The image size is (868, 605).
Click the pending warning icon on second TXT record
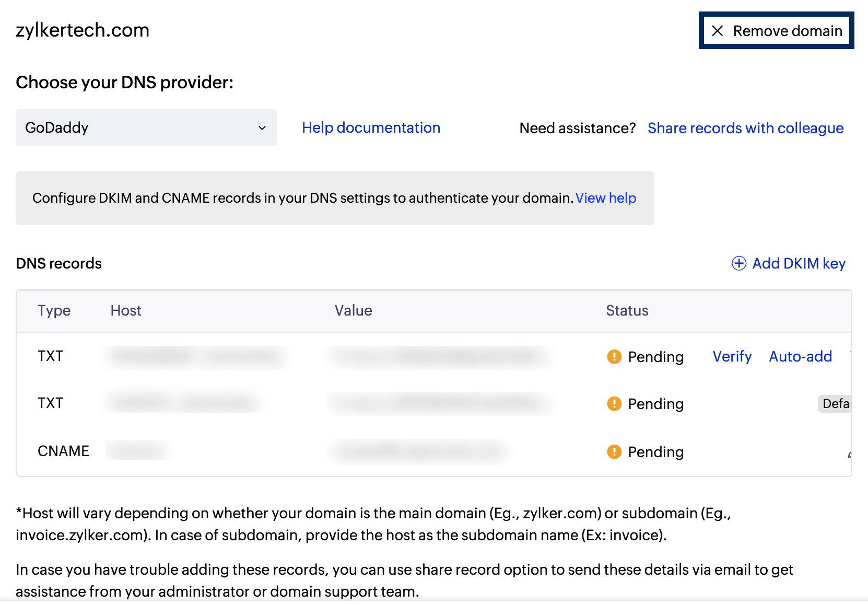[614, 404]
